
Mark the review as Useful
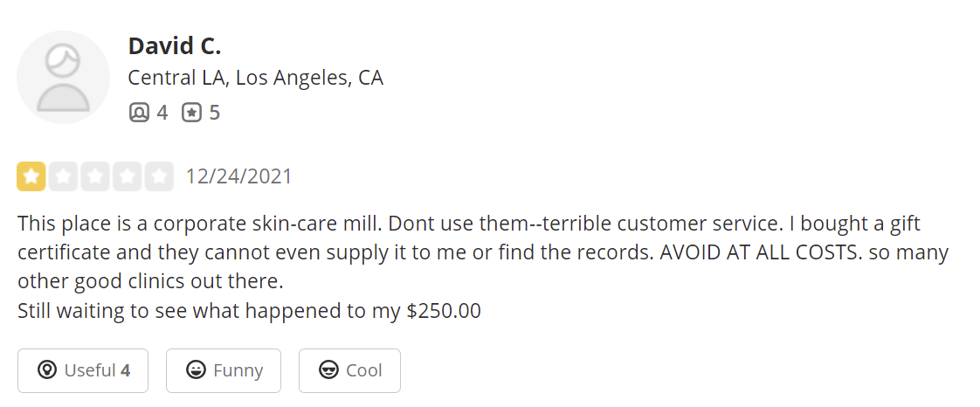83,370
